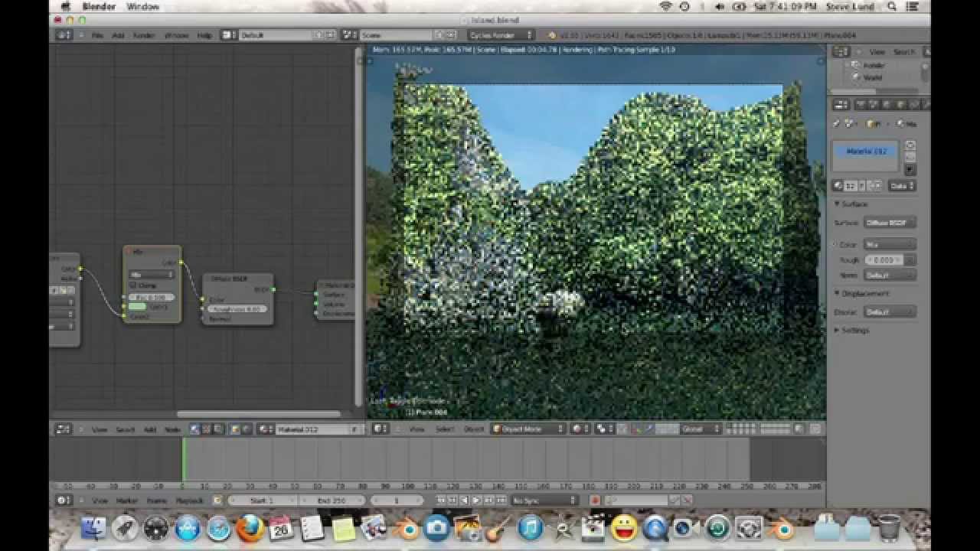Viewport: 980px width, 551px height.
Task: Click the screen layout browse icon
Action: (x=229, y=35)
